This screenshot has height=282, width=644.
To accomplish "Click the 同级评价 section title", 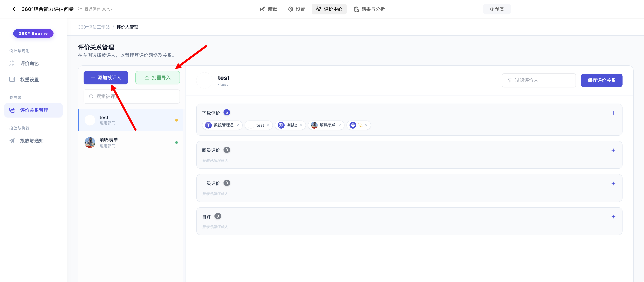I will (x=211, y=151).
